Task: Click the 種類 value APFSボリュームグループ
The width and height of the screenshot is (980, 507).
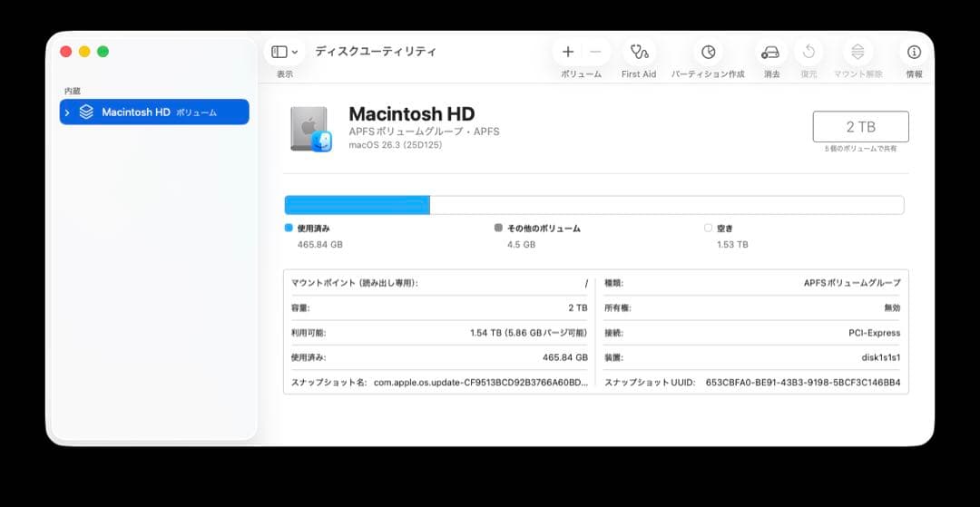Action: click(852, 283)
